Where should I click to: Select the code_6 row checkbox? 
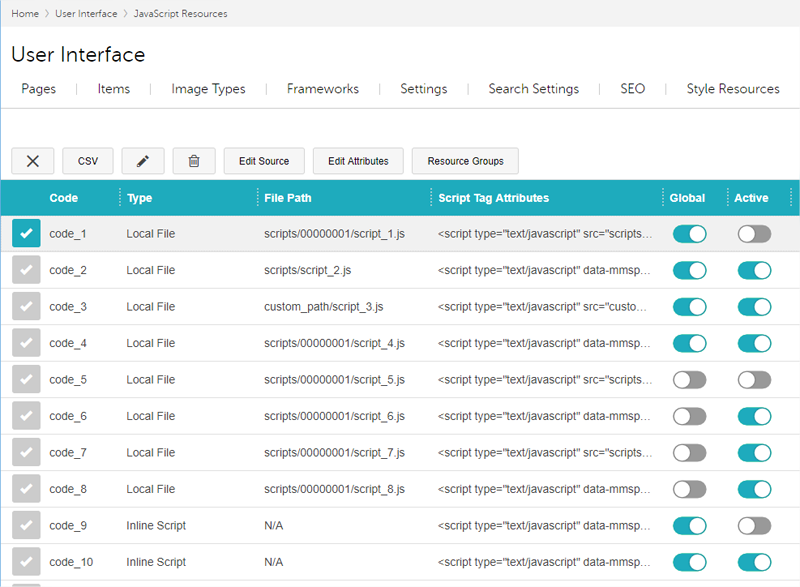point(26,416)
